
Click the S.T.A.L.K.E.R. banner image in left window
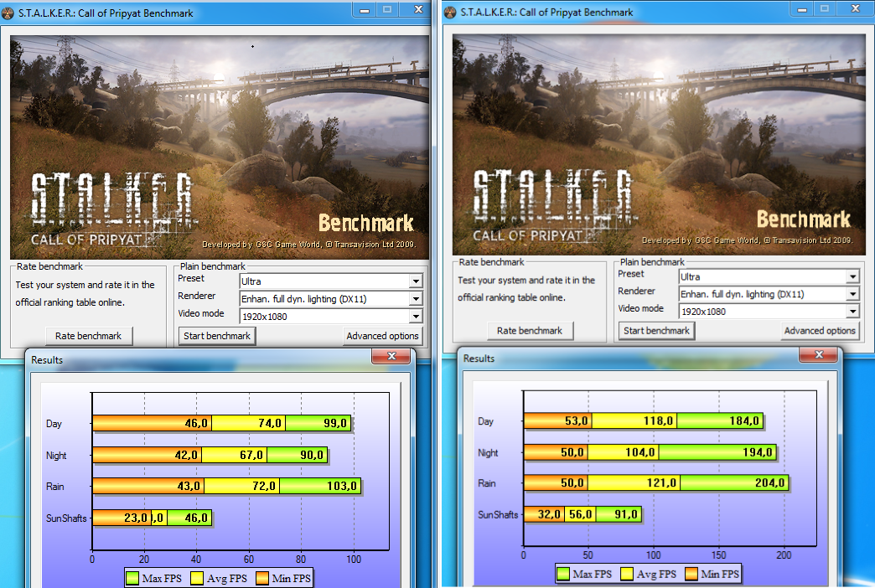(x=220, y=147)
